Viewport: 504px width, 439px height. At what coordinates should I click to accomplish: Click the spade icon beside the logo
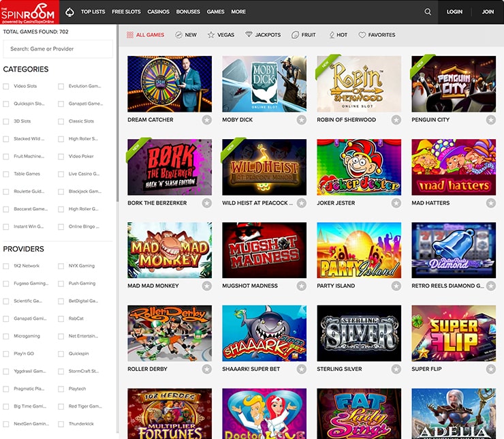click(69, 12)
